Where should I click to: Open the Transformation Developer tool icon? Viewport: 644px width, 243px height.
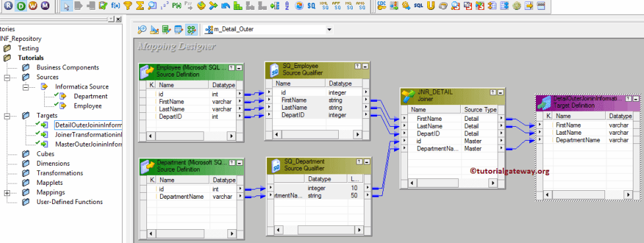click(166, 29)
